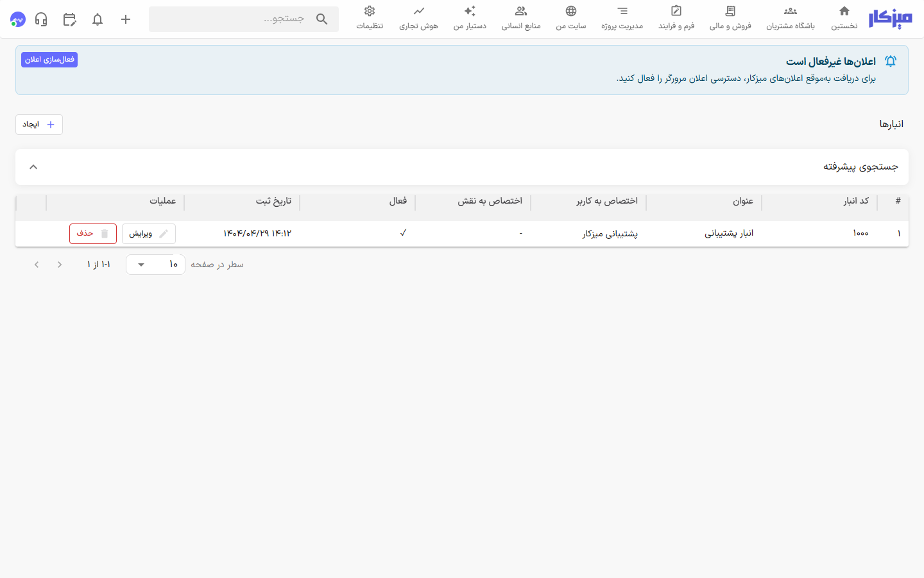Screen dimensions: 924x578
Task: Click the Mizkar logo
Action: (890, 19)
